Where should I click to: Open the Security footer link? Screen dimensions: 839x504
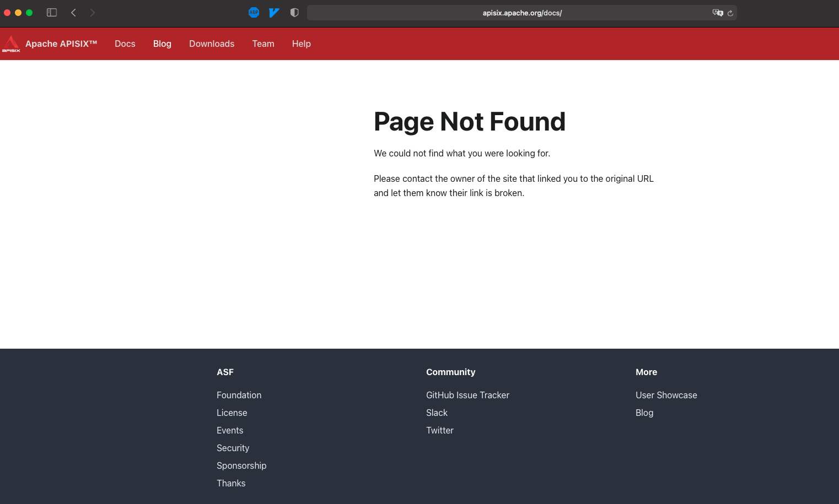[x=233, y=448]
